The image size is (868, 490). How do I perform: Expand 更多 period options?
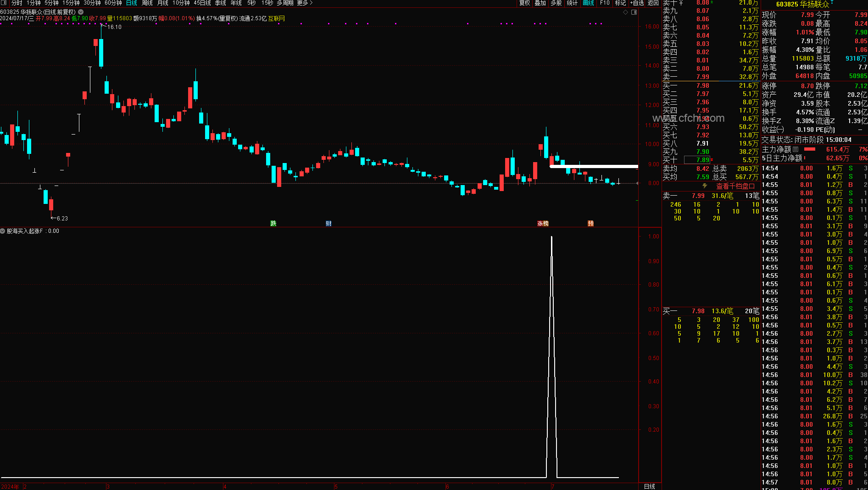tap(305, 3)
